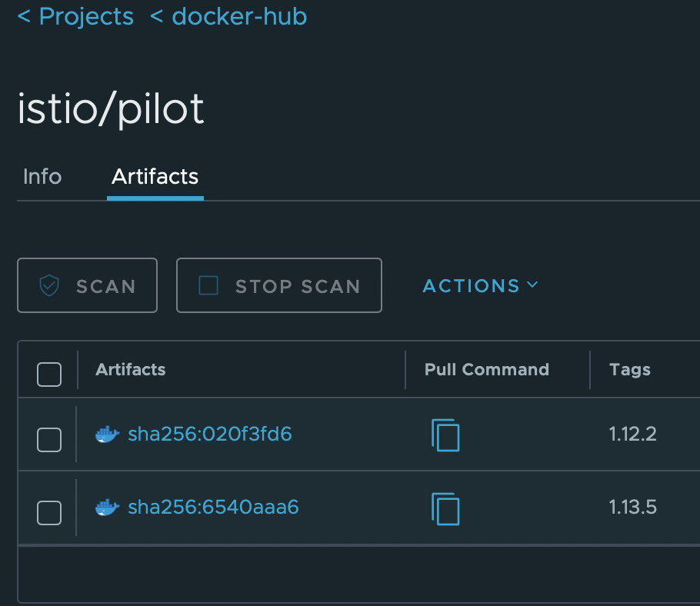The image size is (700, 606).
Task: Click tag value 1.12.2
Action: click(632, 435)
